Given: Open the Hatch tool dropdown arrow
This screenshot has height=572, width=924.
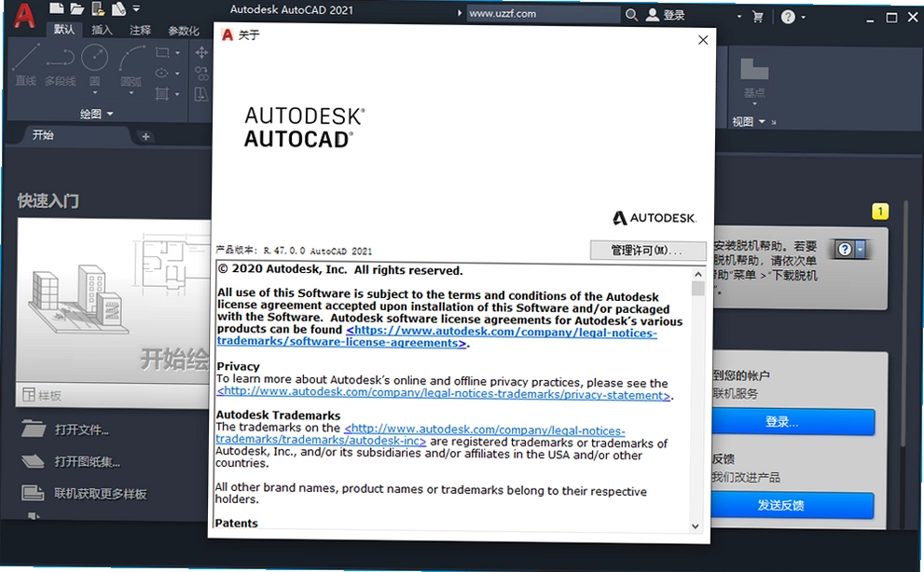Looking at the screenshot, I should (x=177, y=94).
